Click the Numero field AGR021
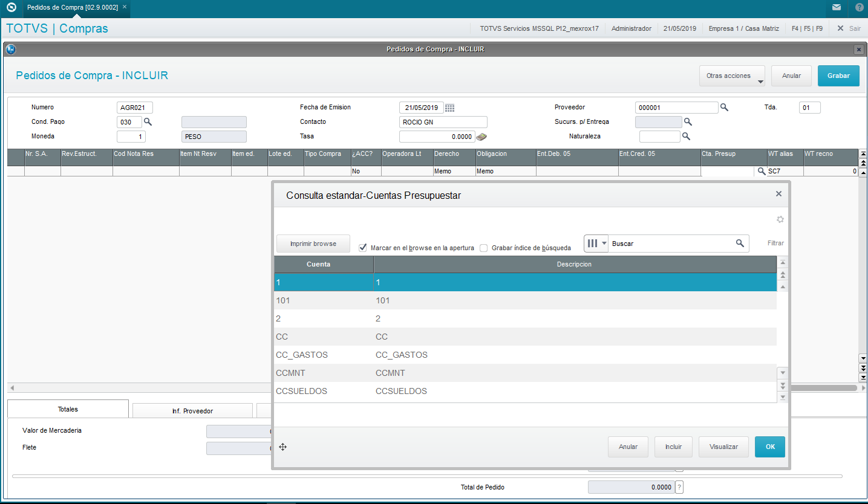 click(x=134, y=108)
